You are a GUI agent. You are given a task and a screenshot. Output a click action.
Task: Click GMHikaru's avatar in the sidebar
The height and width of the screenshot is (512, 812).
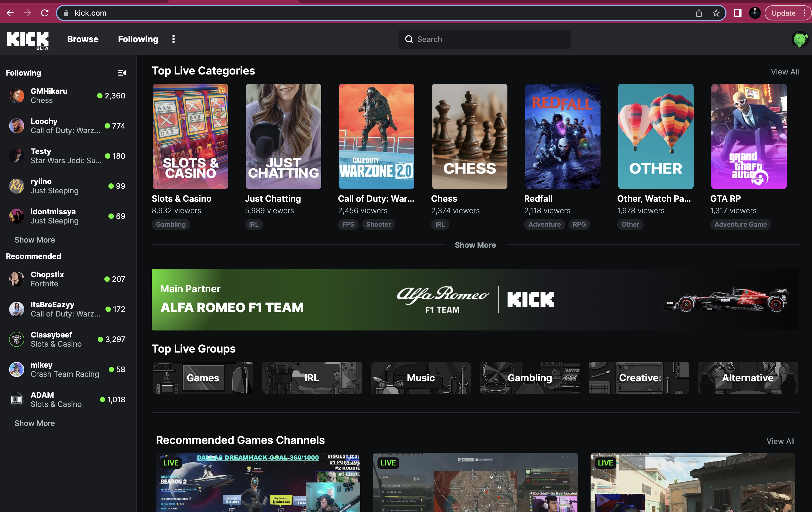pyautogui.click(x=16, y=95)
